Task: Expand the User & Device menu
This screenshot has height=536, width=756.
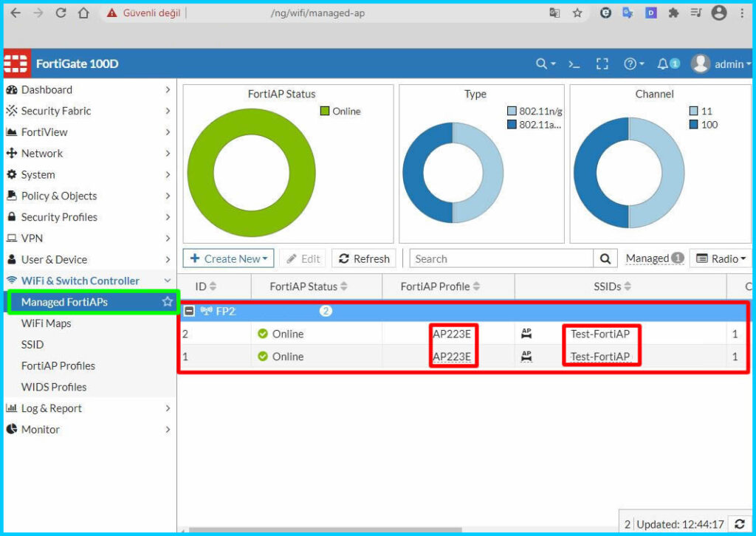Action: 89,259
